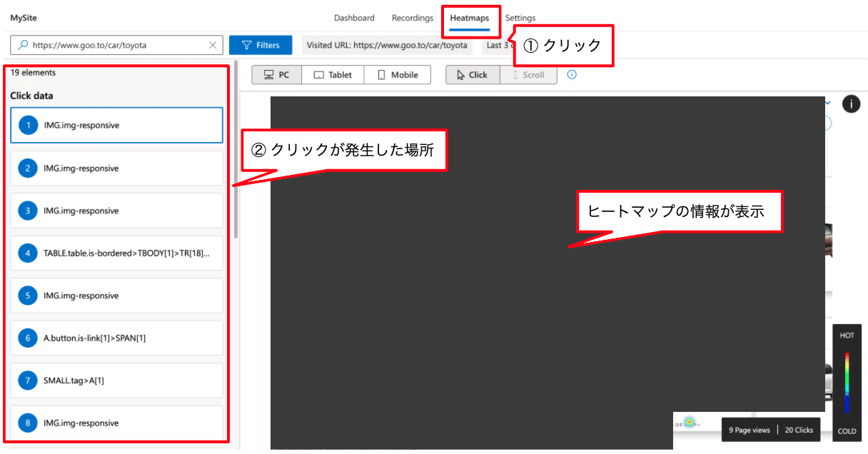This screenshot has width=868, height=454.
Task: Select the Heatmaps tab
Action: pyautogui.click(x=469, y=18)
